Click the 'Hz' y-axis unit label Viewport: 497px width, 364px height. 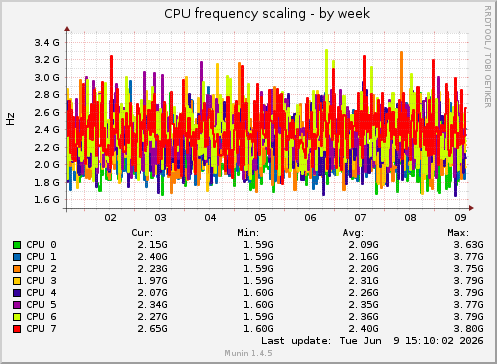pos(10,119)
